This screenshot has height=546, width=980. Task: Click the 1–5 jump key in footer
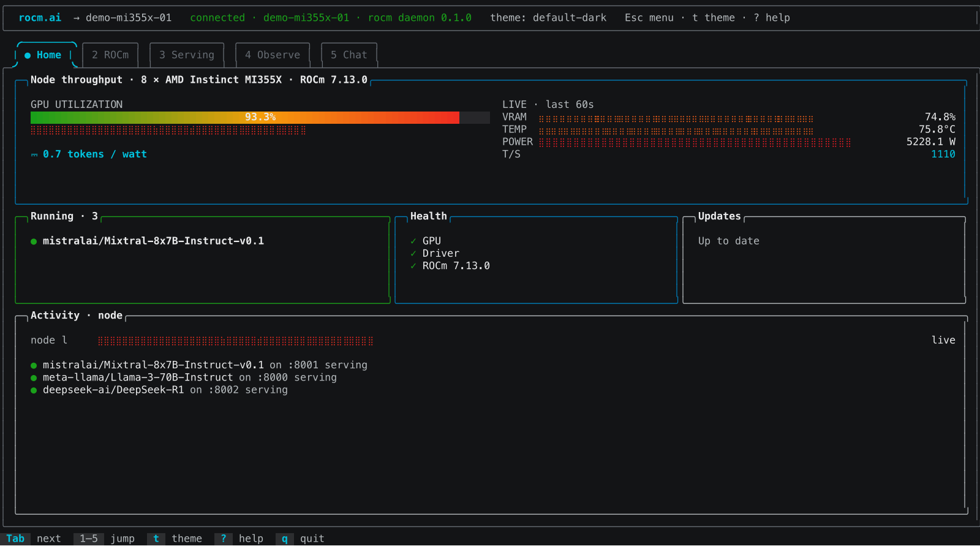tap(89, 539)
